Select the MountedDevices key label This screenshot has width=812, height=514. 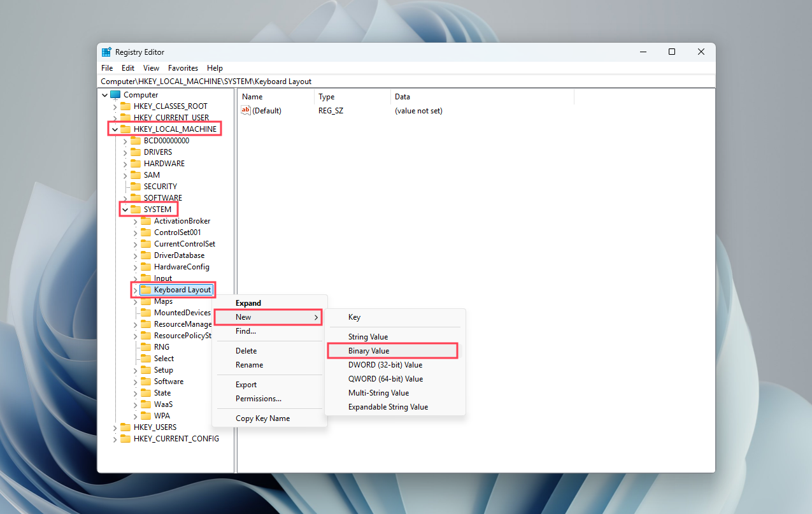pyautogui.click(x=182, y=313)
